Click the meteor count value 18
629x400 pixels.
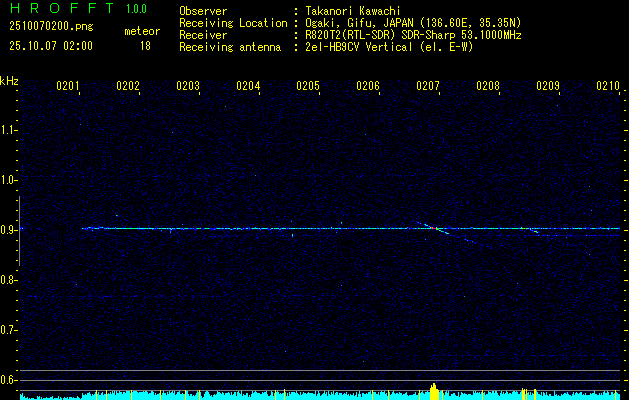[x=145, y=46]
